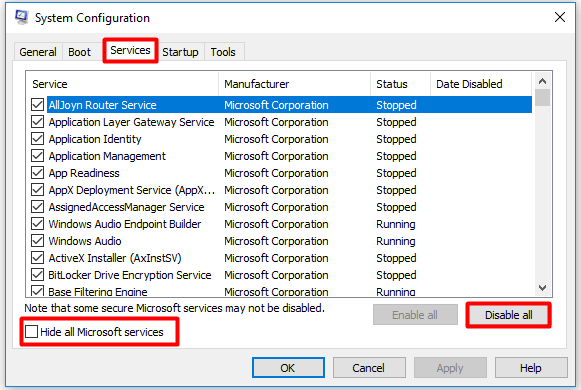Viewport: 581px width, 390px height.
Task: Click Microsoft Corporation in BitLocker row
Action: pyautogui.click(x=276, y=276)
